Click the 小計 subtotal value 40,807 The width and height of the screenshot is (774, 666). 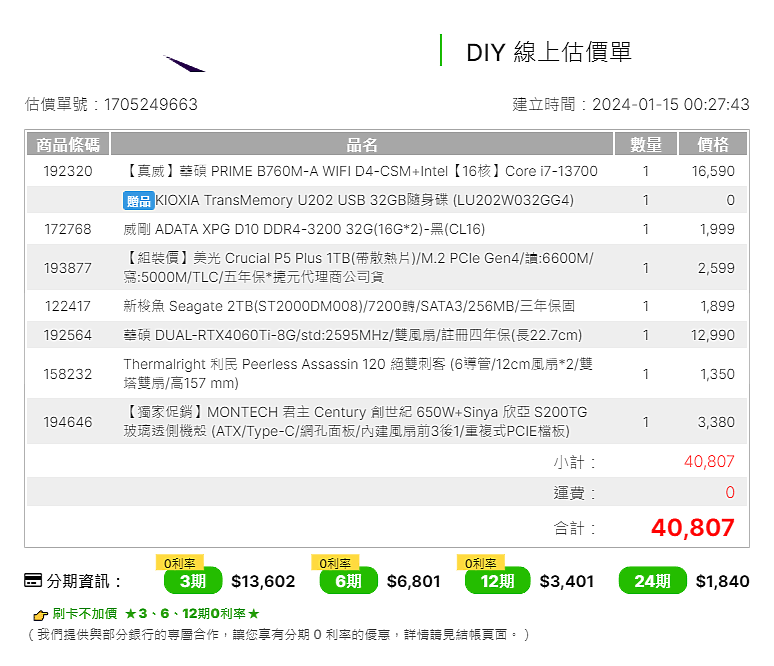(x=709, y=462)
